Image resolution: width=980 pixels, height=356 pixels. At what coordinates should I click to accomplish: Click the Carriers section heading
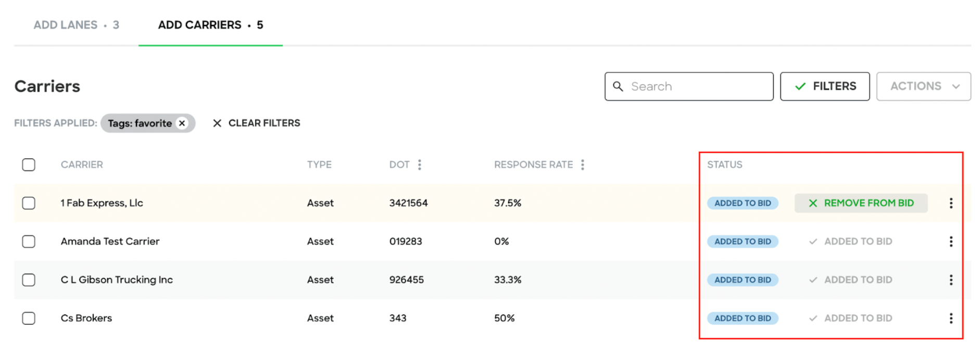[47, 86]
